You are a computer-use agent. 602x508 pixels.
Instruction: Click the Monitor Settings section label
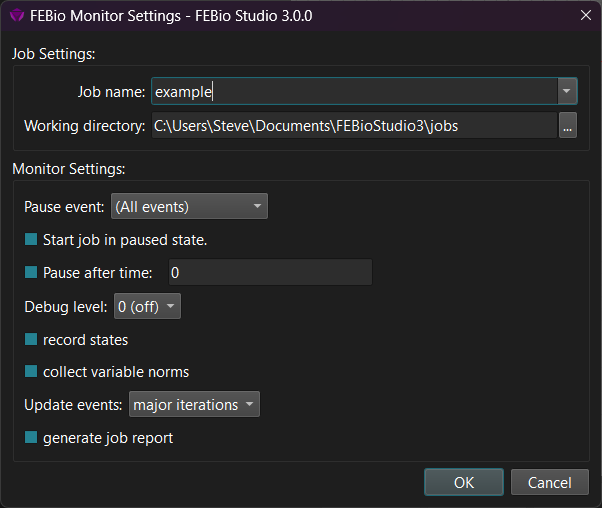click(69, 169)
